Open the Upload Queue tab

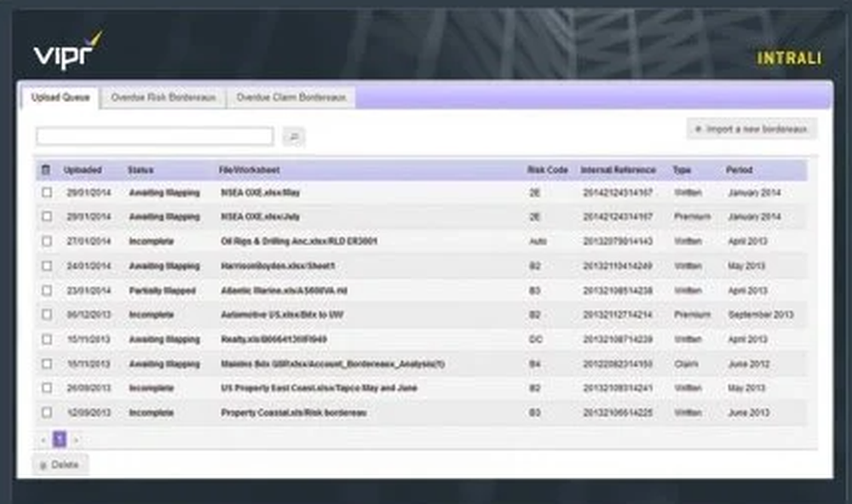(x=60, y=98)
